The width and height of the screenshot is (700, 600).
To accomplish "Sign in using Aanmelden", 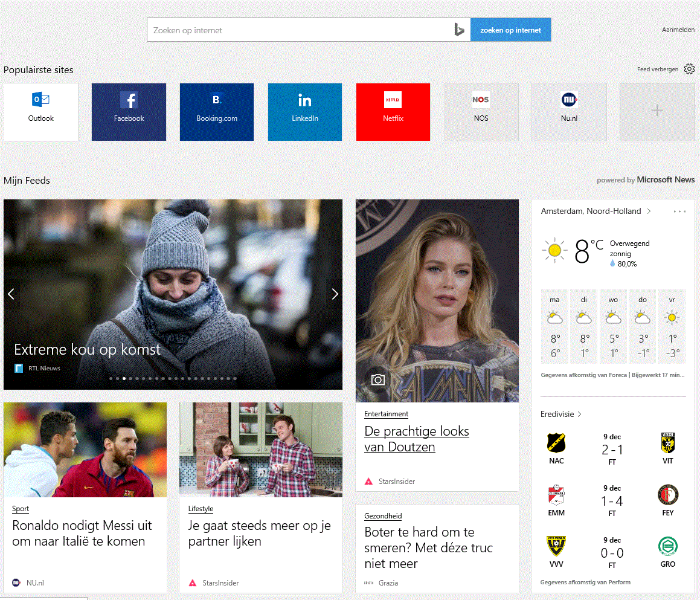I will pos(676,29).
